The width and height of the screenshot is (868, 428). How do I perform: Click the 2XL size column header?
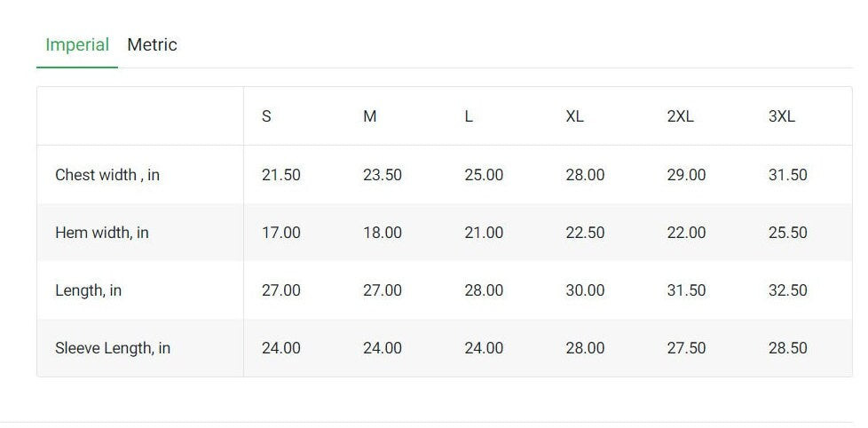[x=681, y=116]
